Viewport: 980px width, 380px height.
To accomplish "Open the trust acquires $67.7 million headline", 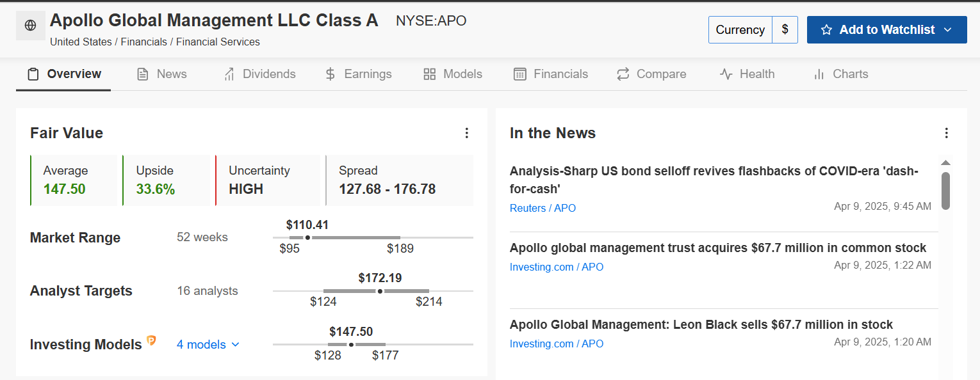I will pos(718,248).
